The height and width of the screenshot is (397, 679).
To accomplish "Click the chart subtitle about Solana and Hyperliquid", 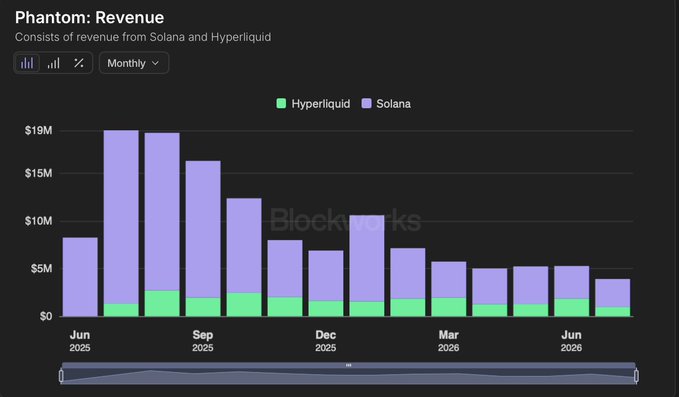I will coord(143,37).
